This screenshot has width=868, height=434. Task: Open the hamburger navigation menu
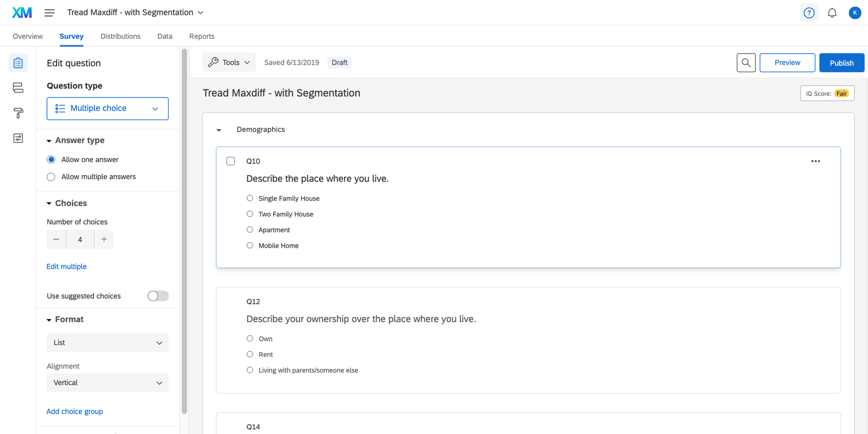tap(50, 13)
